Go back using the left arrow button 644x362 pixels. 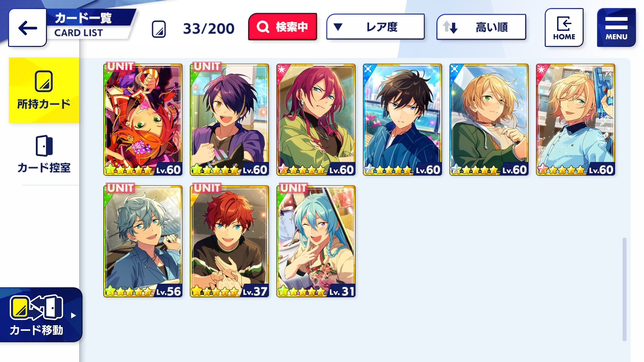28,28
